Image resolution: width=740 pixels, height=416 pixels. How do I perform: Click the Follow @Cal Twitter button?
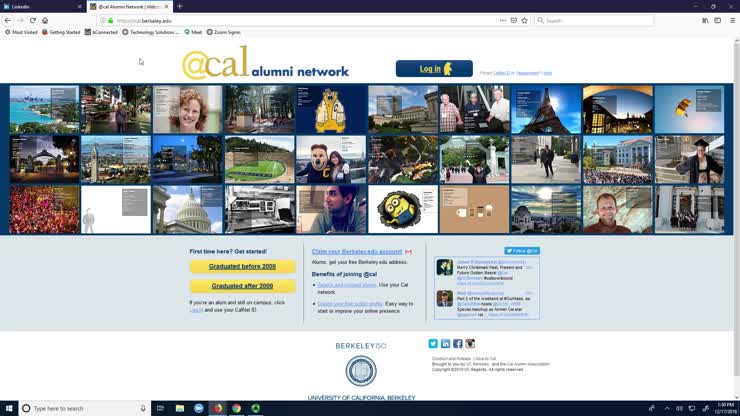pos(522,251)
